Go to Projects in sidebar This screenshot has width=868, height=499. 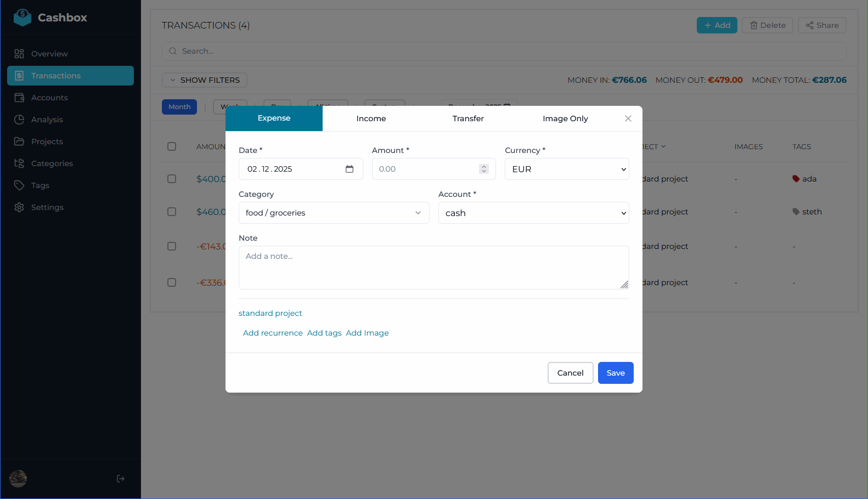(x=47, y=141)
